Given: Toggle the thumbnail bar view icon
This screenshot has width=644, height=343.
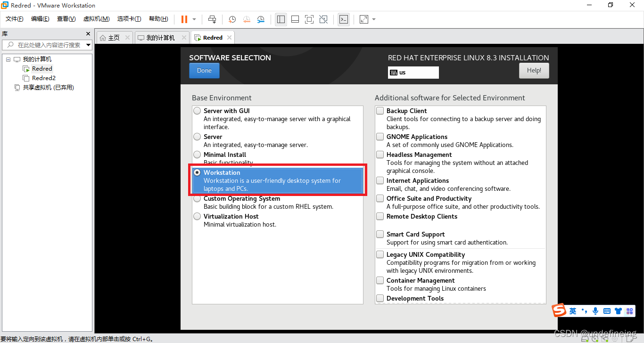Looking at the screenshot, I should point(295,19).
